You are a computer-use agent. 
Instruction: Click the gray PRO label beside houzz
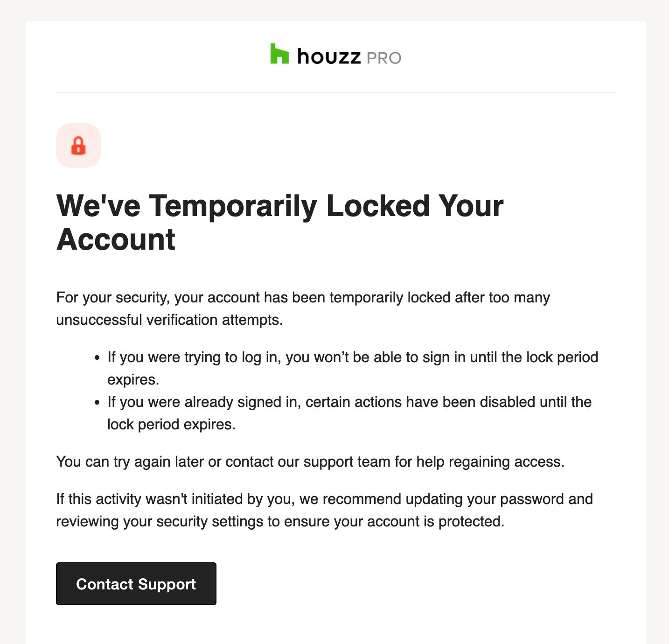click(x=384, y=58)
